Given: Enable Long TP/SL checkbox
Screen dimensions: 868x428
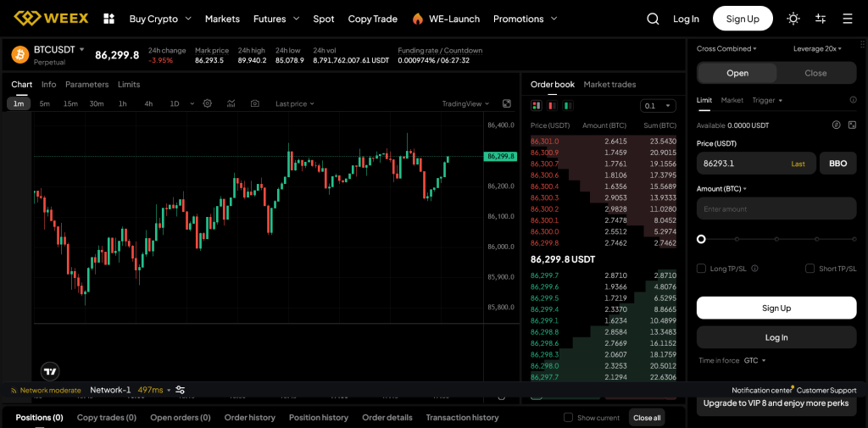Looking at the screenshot, I should [701, 269].
